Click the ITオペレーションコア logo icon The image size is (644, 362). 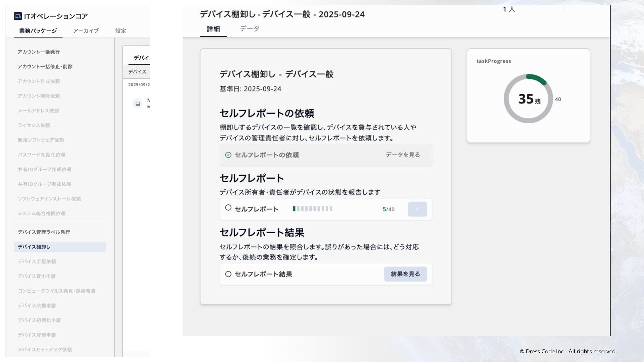[x=18, y=16]
